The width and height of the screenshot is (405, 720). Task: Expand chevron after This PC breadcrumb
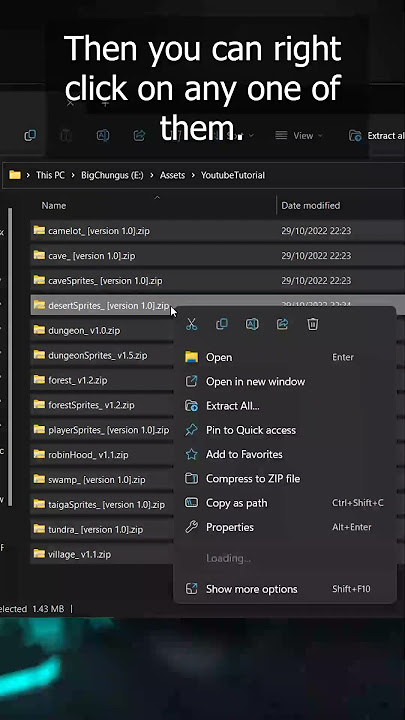[73, 175]
